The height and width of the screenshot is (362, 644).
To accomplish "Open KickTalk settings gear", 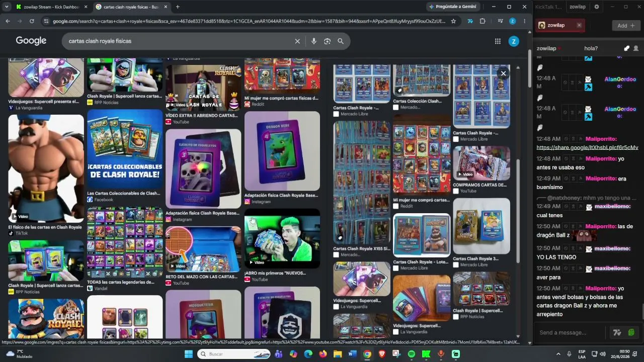I will click(597, 7).
